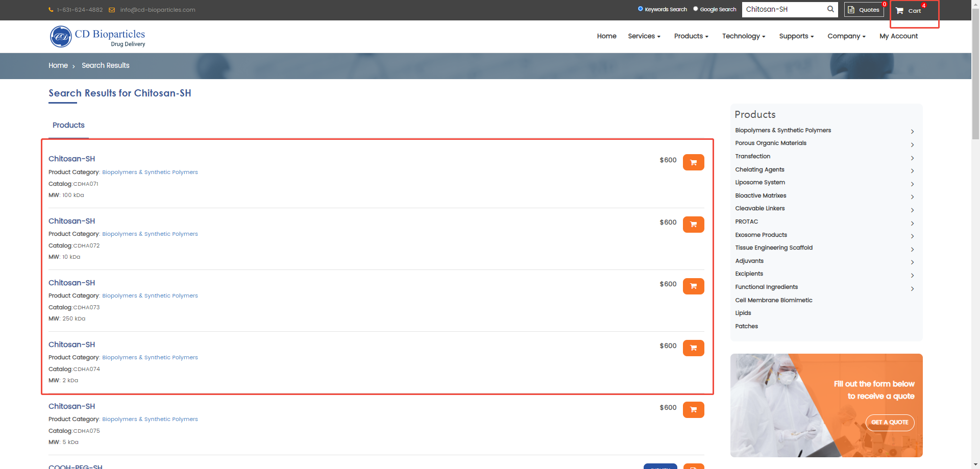Image resolution: width=980 pixels, height=469 pixels.
Task: Expand Liposome System chevron
Action: [912, 184]
